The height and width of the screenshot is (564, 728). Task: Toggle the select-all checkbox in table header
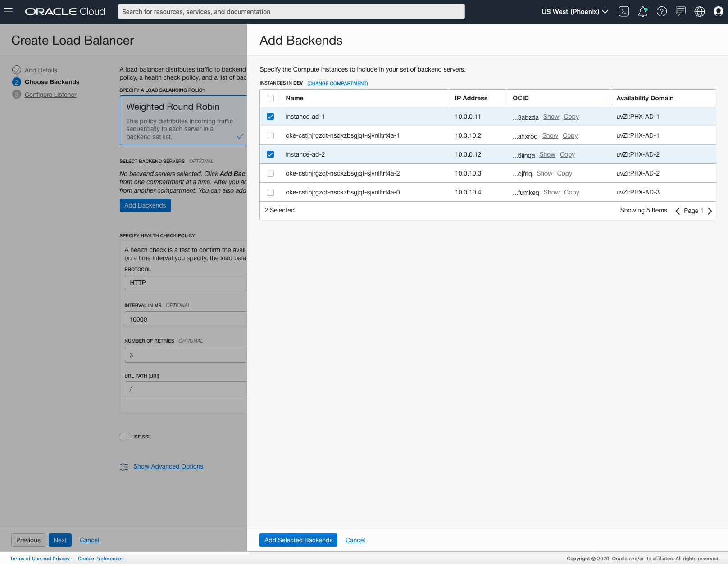tap(270, 99)
